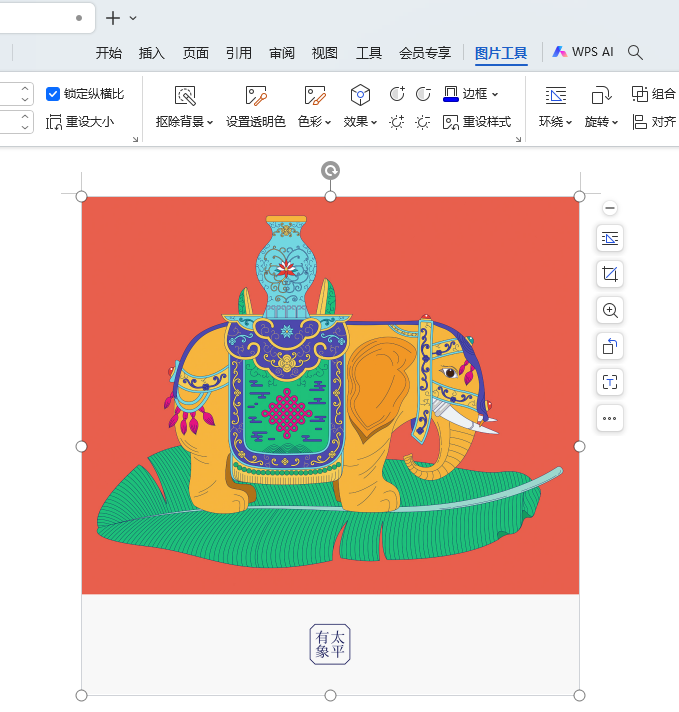Increase contrast with the plus icon
Viewport: 679px width, 712px height.
tap(397, 94)
